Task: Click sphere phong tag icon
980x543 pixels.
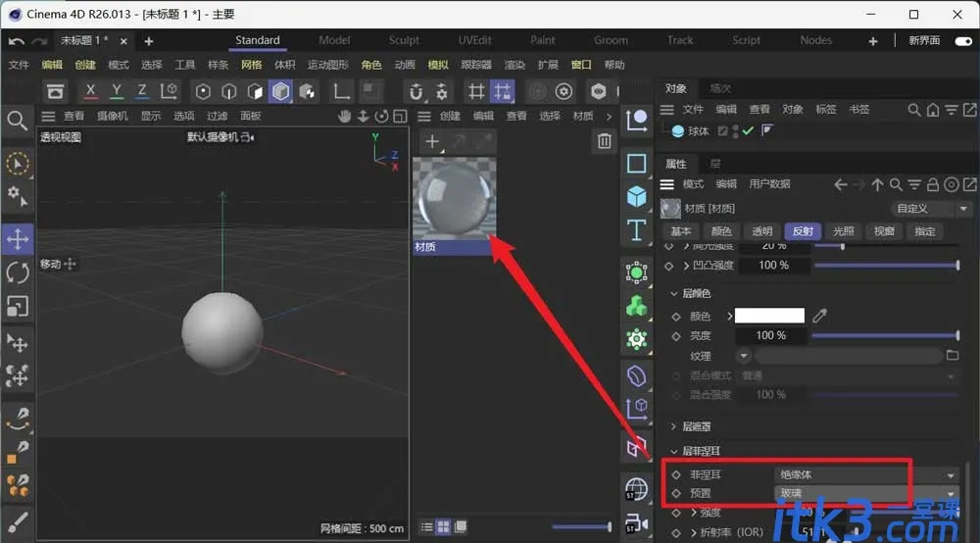Action: tap(767, 130)
